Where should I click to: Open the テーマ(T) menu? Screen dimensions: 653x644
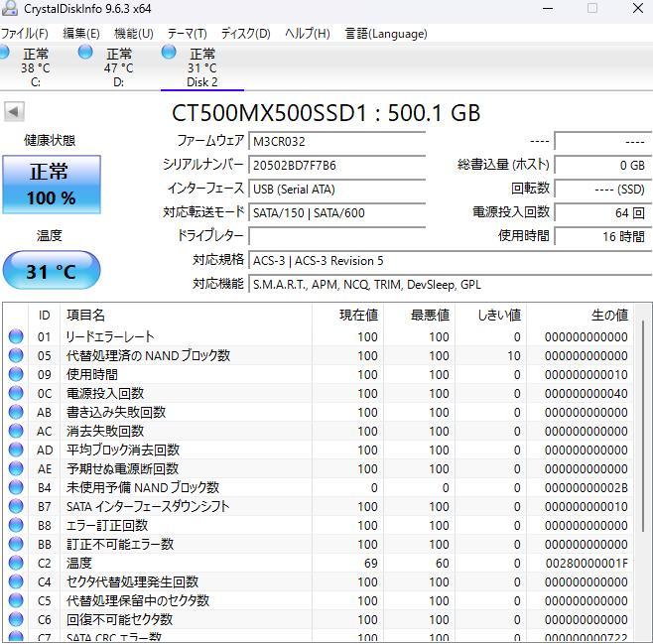[x=187, y=34]
